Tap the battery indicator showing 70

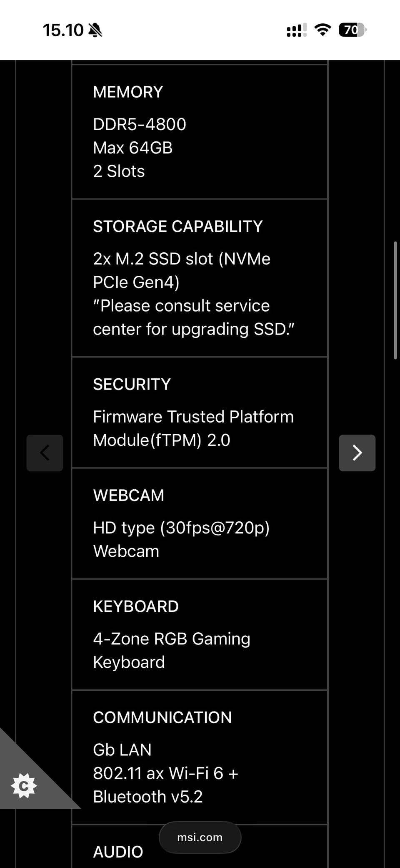(352, 30)
